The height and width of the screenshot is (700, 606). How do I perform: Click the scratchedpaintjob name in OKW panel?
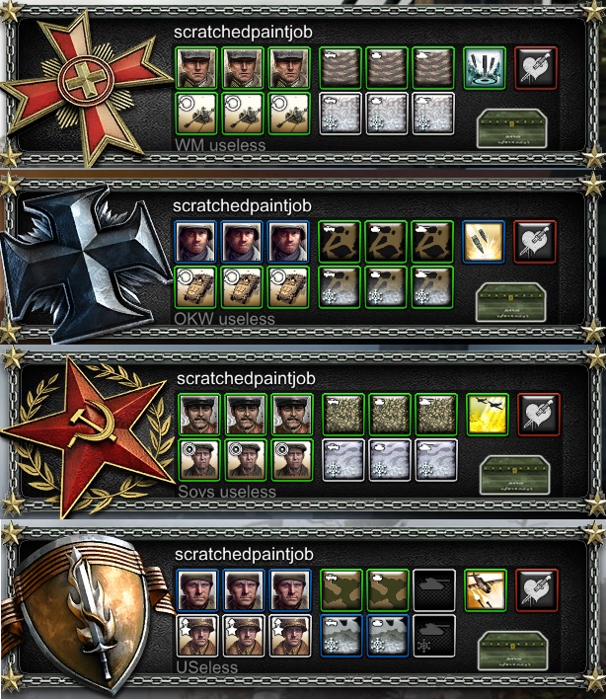click(x=243, y=205)
